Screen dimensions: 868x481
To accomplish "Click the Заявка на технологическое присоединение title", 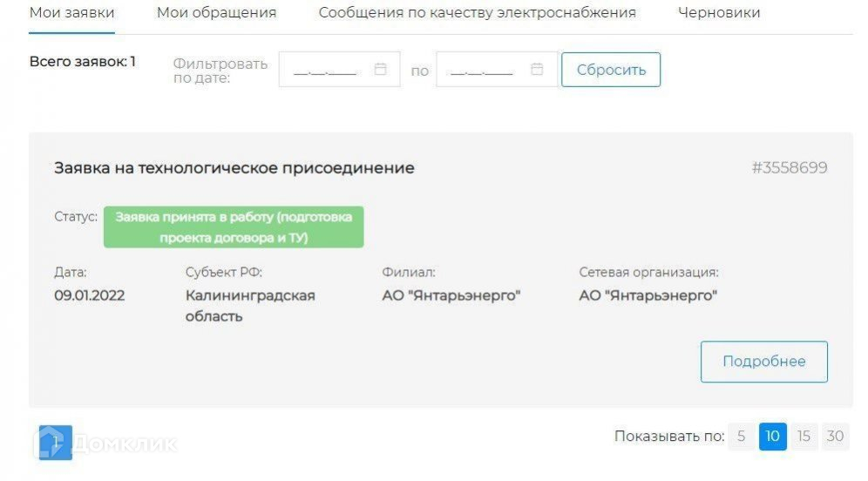I will tap(234, 168).
